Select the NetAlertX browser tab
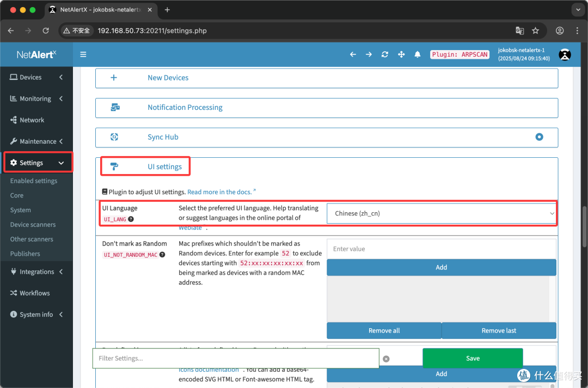 point(101,10)
